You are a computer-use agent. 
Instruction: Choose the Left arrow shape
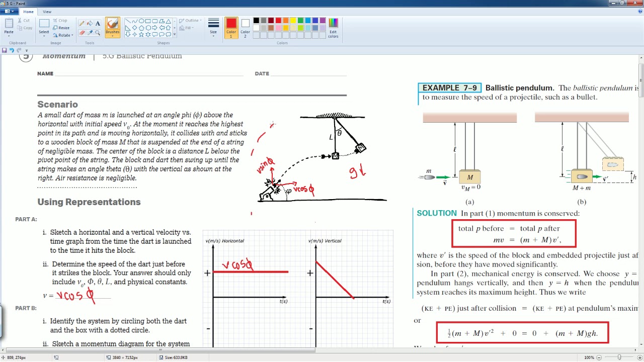(x=162, y=28)
